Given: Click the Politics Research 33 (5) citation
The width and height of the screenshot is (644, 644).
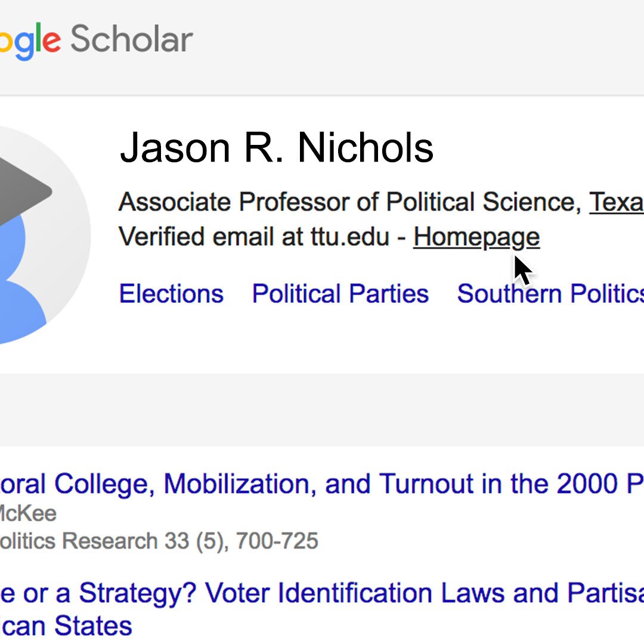Looking at the screenshot, I should (159, 541).
